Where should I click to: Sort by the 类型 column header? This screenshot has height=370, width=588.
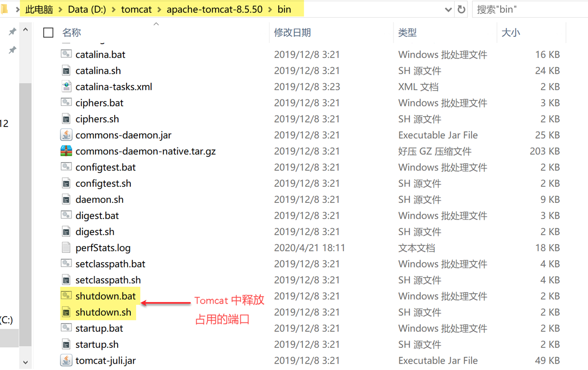(x=408, y=33)
